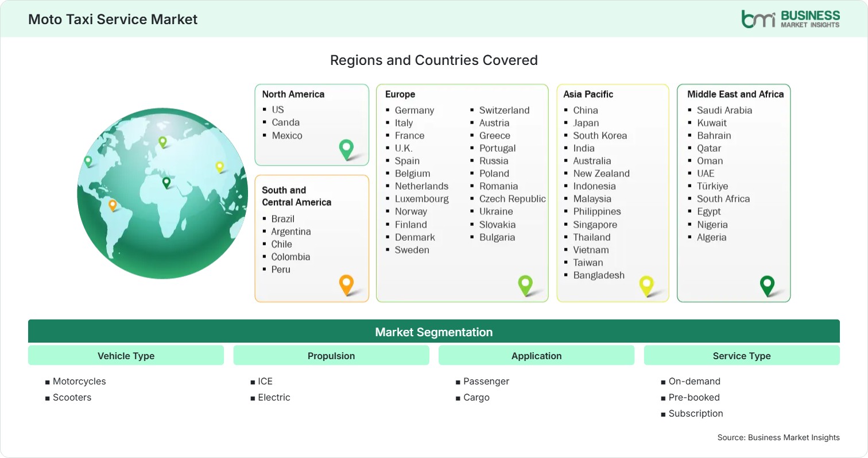This screenshot has height=458, width=868.
Task: Click 'South Korea' in Asia Pacific list
Action: point(600,135)
